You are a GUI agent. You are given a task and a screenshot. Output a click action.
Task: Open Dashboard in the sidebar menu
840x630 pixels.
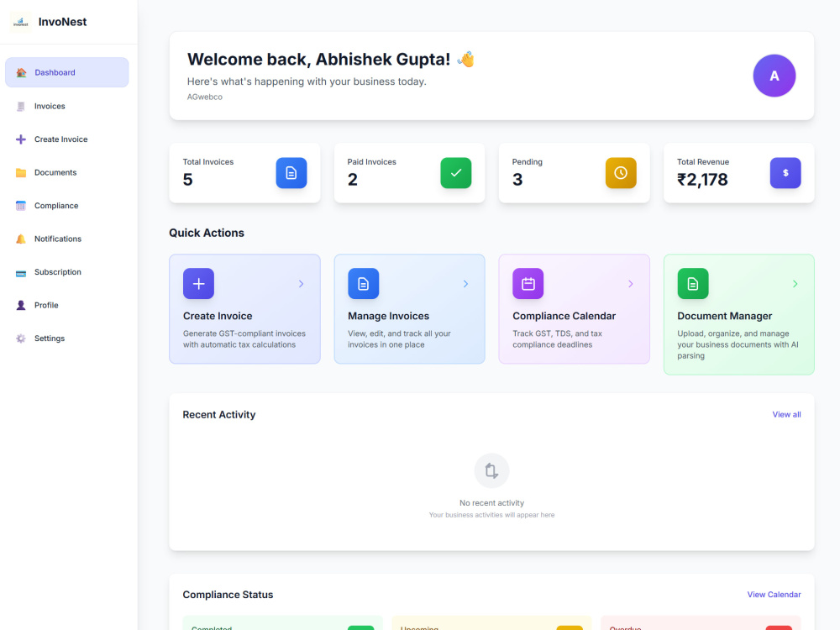(67, 72)
